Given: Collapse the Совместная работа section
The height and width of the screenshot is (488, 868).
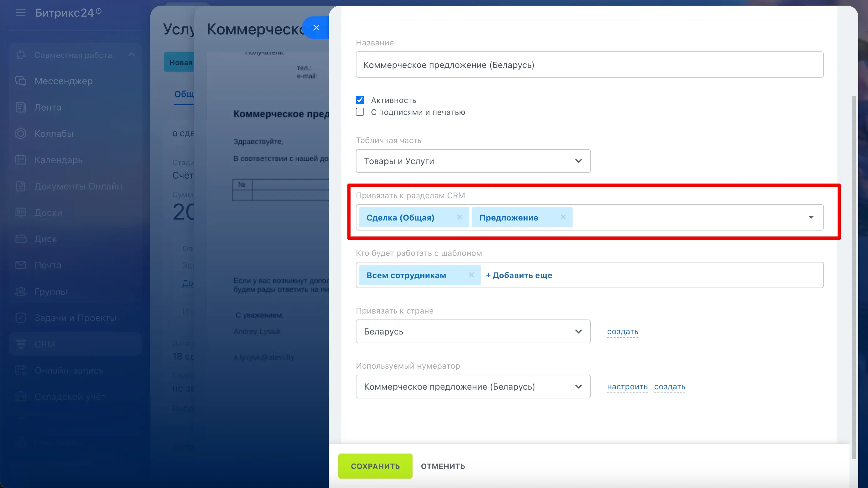Looking at the screenshot, I should tap(132, 55).
